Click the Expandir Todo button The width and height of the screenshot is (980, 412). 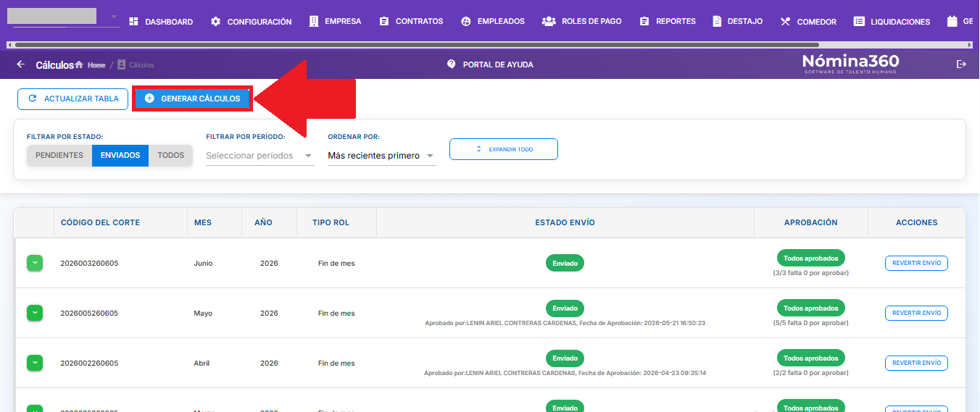504,149
